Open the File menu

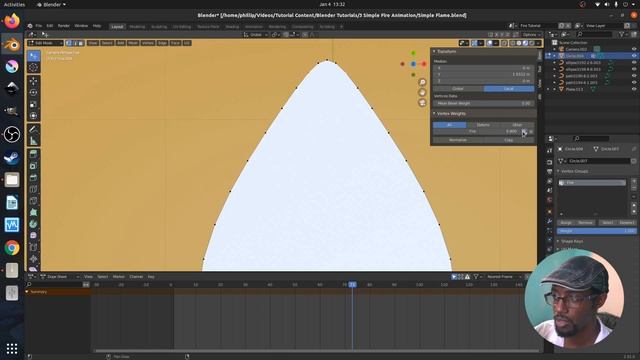(39, 26)
